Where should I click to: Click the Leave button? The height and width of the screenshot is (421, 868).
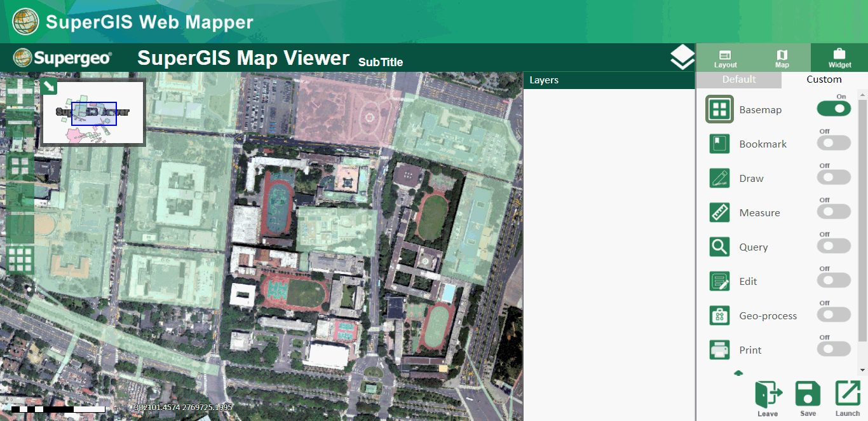tap(768, 399)
